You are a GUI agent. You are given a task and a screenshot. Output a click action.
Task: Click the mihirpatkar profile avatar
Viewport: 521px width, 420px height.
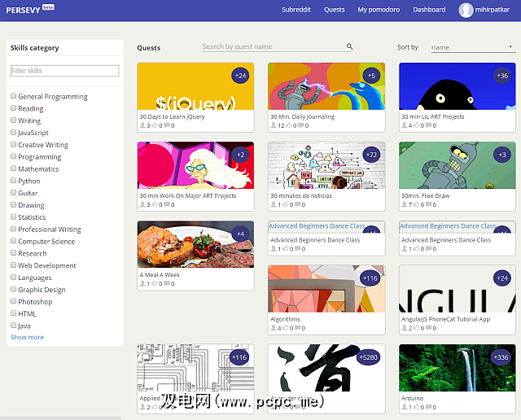click(466, 10)
